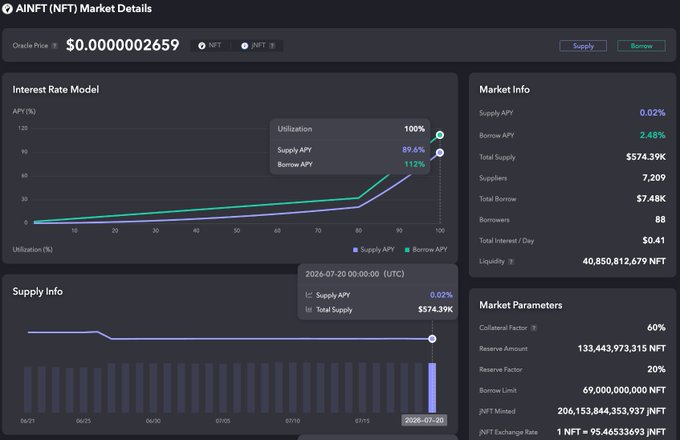Click the Total Borrow value $7.48K
Viewport: 680px width, 440px height.
point(651,199)
